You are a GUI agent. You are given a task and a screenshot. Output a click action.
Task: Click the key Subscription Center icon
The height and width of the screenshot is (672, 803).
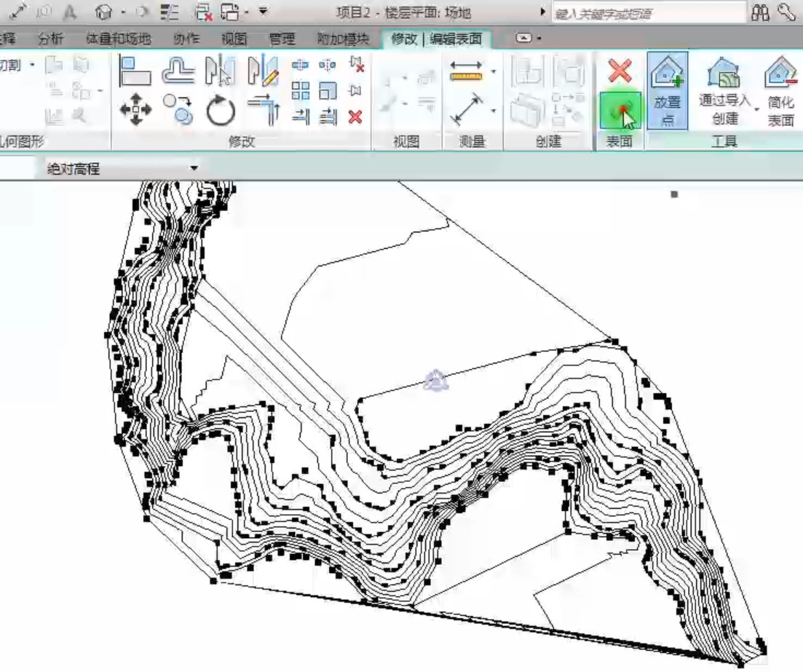786,12
